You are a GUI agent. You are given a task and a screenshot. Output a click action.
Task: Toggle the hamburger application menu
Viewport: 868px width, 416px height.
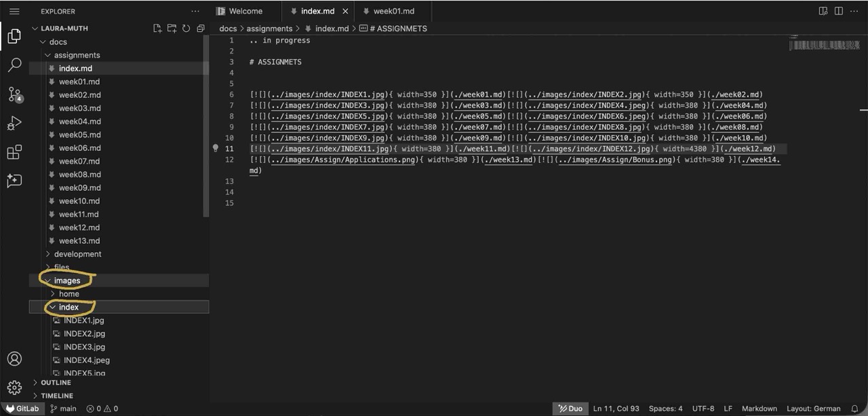point(14,12)
